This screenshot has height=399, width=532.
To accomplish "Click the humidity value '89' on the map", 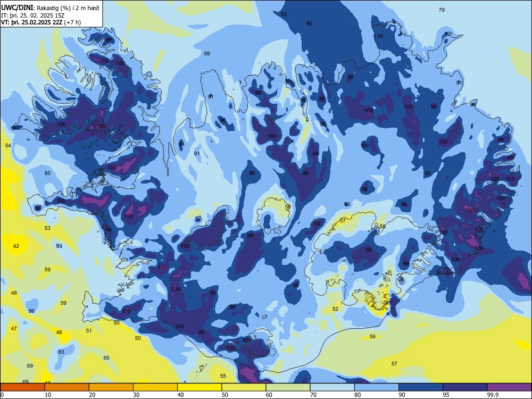I will coord(207,53).
